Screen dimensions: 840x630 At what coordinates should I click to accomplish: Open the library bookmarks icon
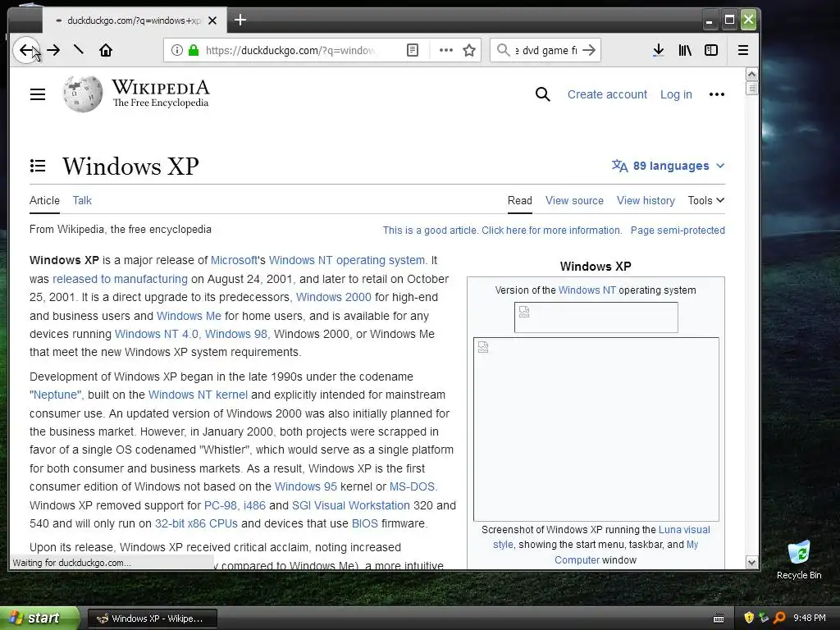click(685, 50)
